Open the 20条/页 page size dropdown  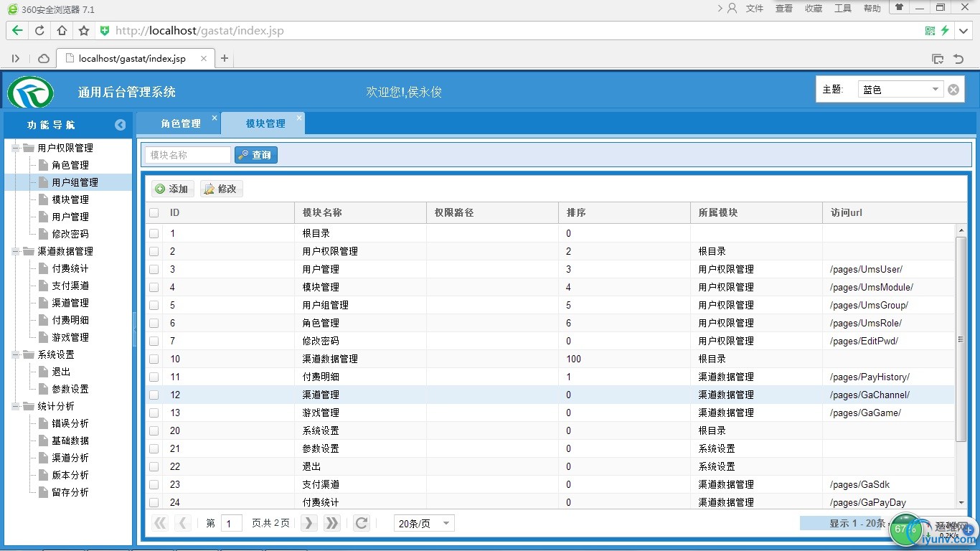[446, 523]
